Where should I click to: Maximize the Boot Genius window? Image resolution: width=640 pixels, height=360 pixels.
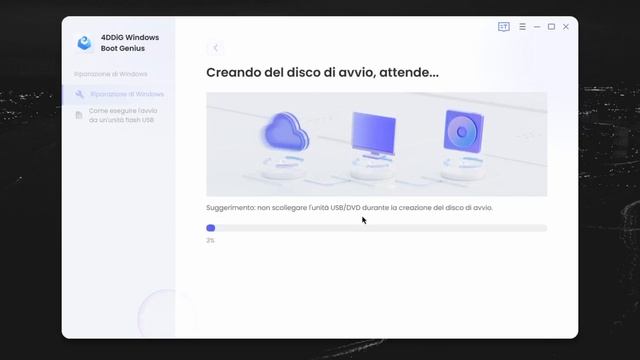[x=551, y=27]
